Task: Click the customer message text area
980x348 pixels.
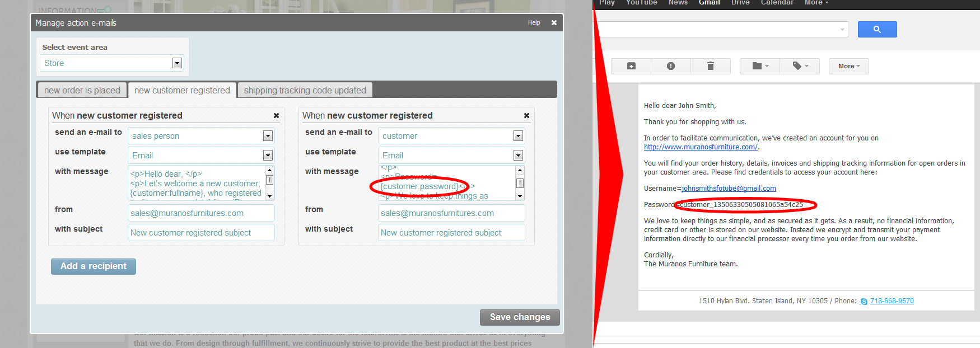Action: click(x=447, y=183)
